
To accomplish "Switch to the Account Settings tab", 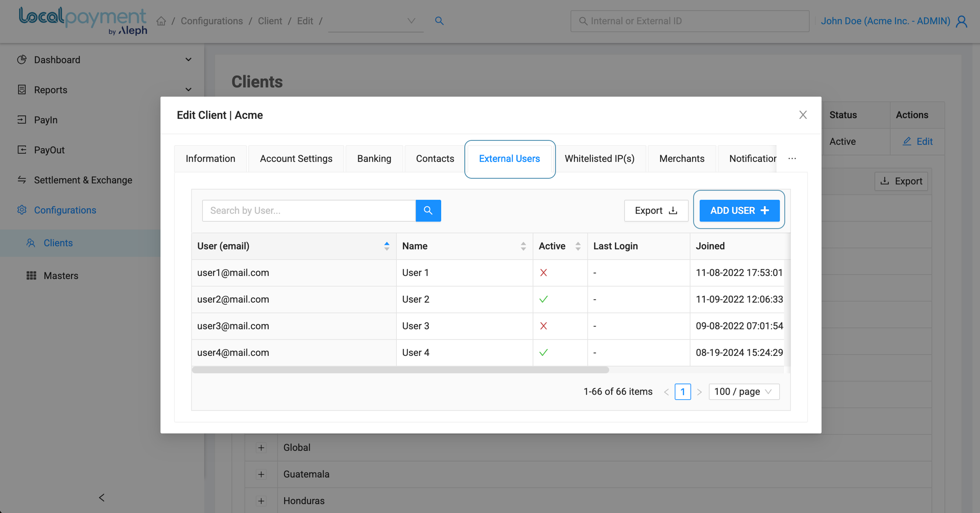I will point(296,158).
